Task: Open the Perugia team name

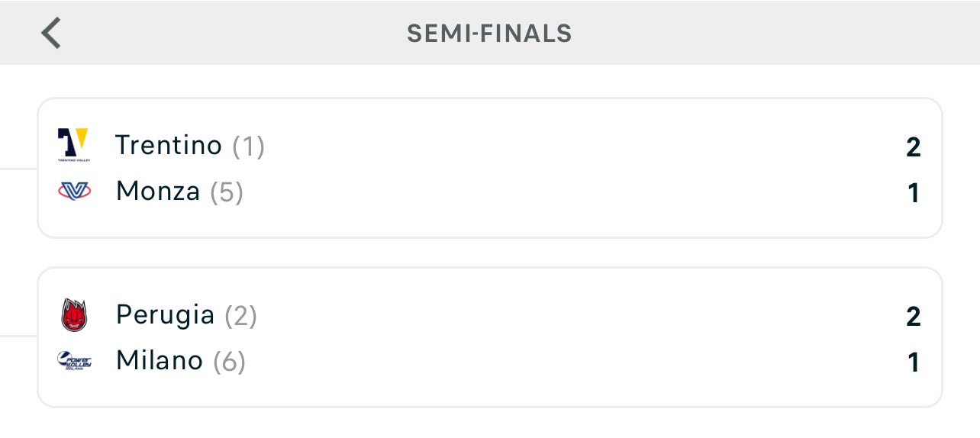Action: (165, 314)
